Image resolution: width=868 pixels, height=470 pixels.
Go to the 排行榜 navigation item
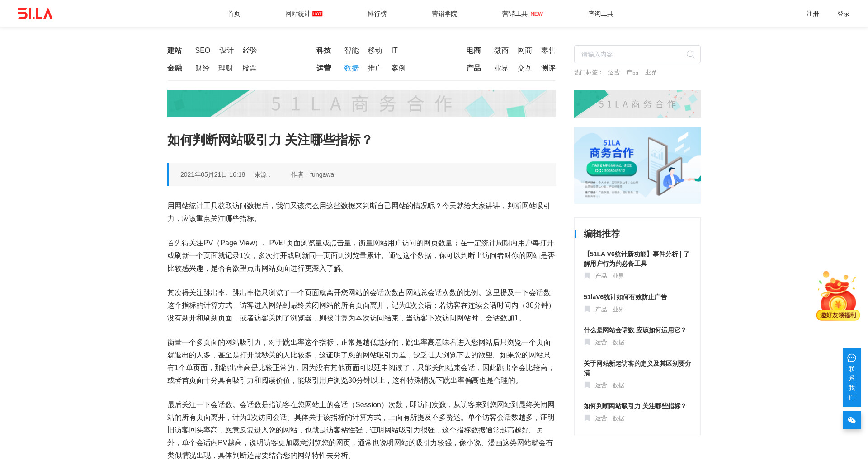coord(377,14)
